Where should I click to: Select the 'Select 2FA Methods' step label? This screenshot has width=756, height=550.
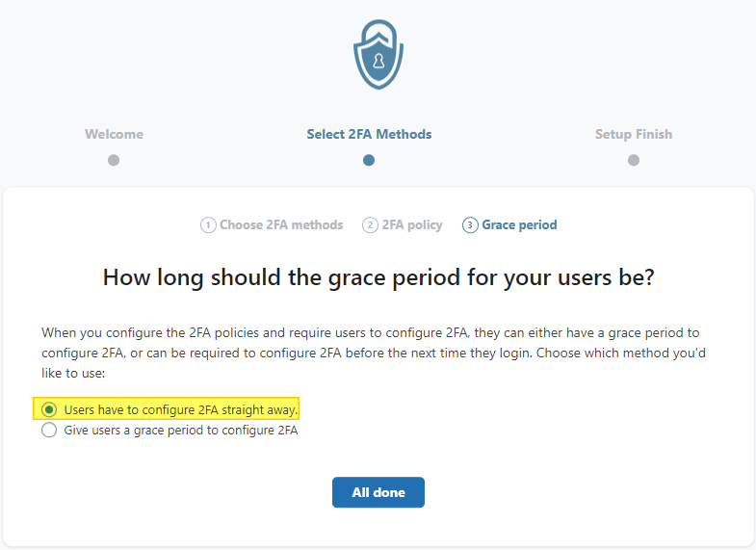369,134
